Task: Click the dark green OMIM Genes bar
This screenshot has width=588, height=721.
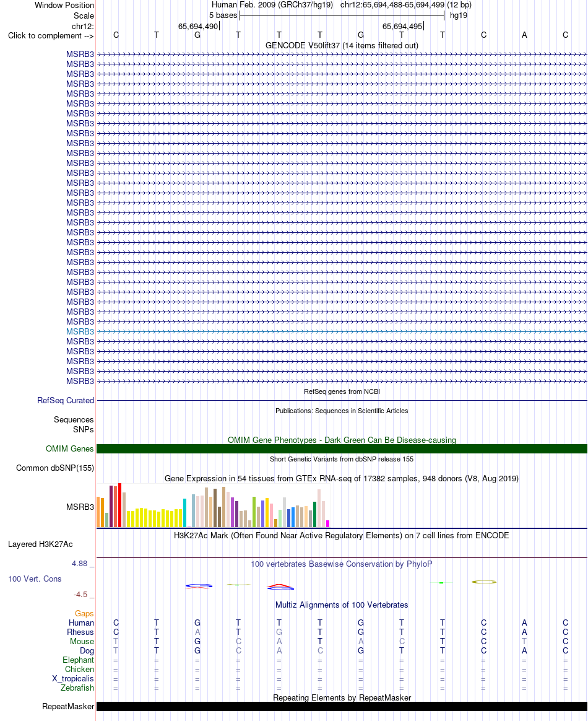Action: [x=342, y=449]
